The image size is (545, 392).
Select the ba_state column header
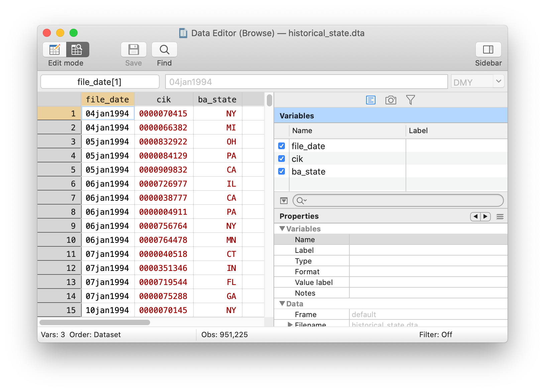[217, 100]
